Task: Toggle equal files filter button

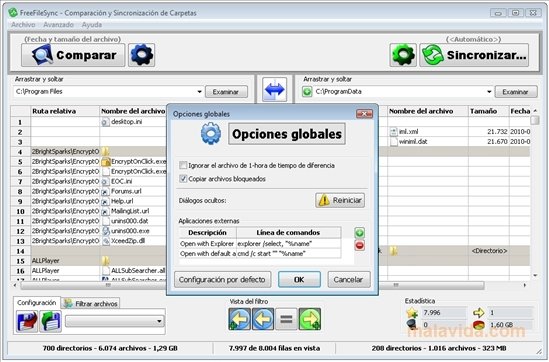Action: (286, 319)
